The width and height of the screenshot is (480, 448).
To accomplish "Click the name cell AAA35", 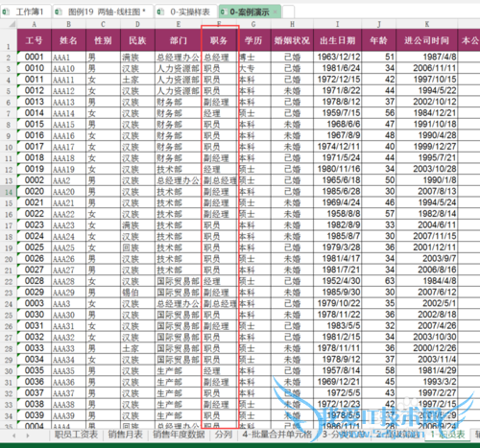I will (x=68, y=370).
